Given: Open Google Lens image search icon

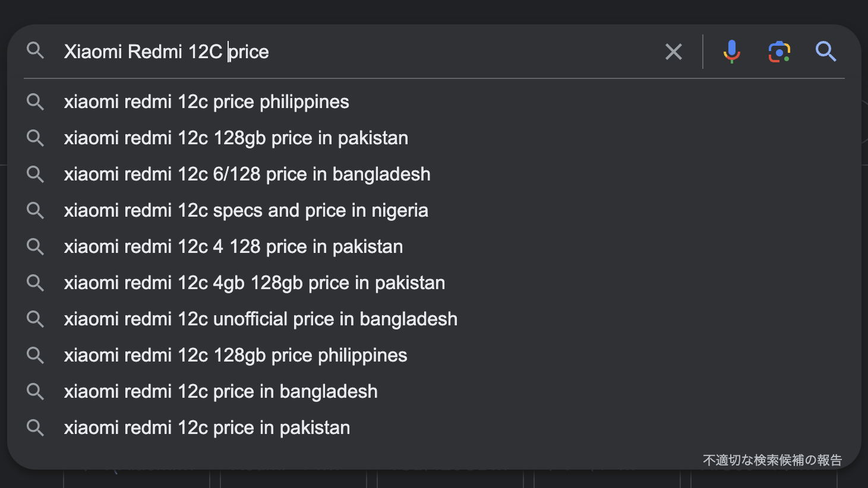Looking at the screenshot, I should click(779, 52).
